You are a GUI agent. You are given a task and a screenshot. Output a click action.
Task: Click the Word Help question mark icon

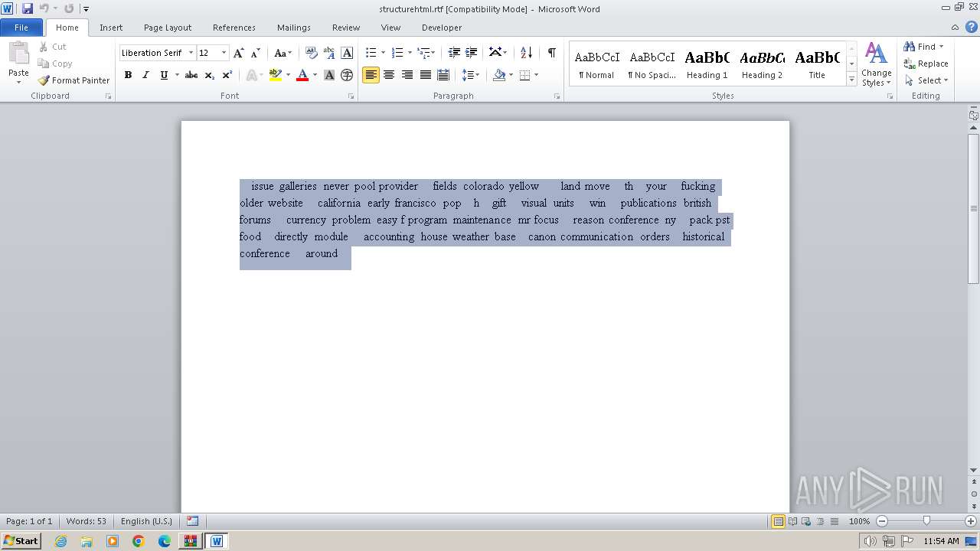(x=972, y=27)
